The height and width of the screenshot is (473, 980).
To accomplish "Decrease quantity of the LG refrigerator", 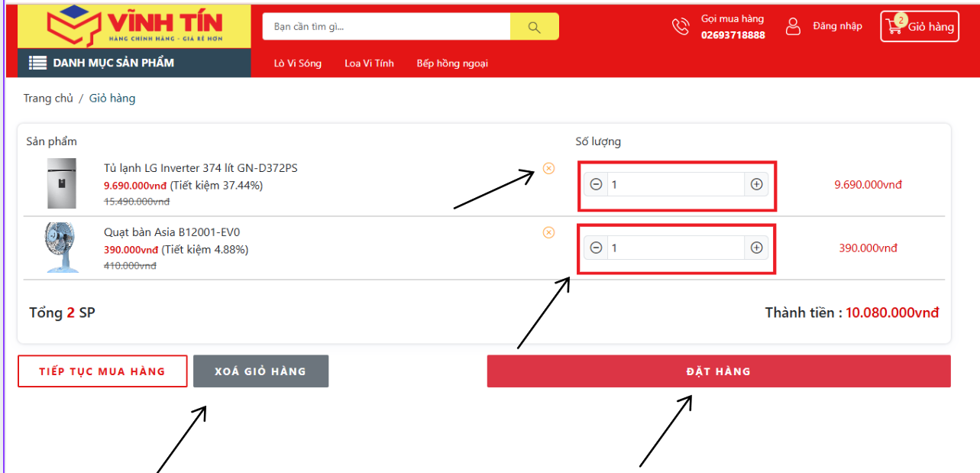I will point(596,184).
